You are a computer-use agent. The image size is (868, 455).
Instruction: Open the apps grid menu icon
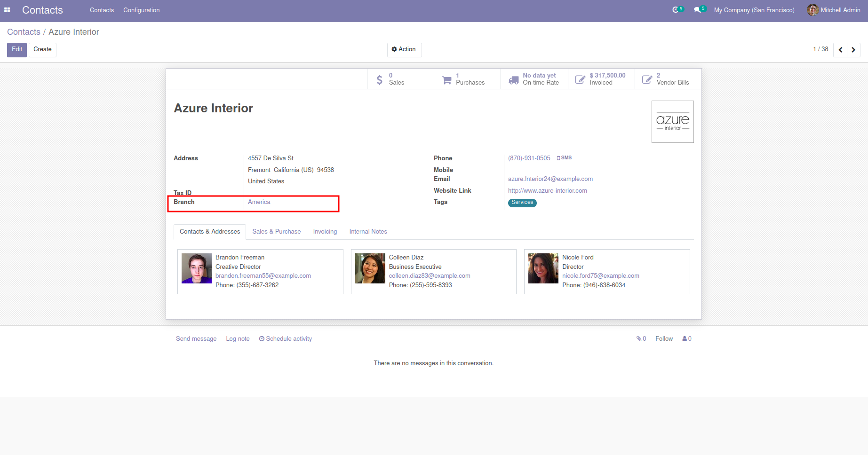pos(7,10)
